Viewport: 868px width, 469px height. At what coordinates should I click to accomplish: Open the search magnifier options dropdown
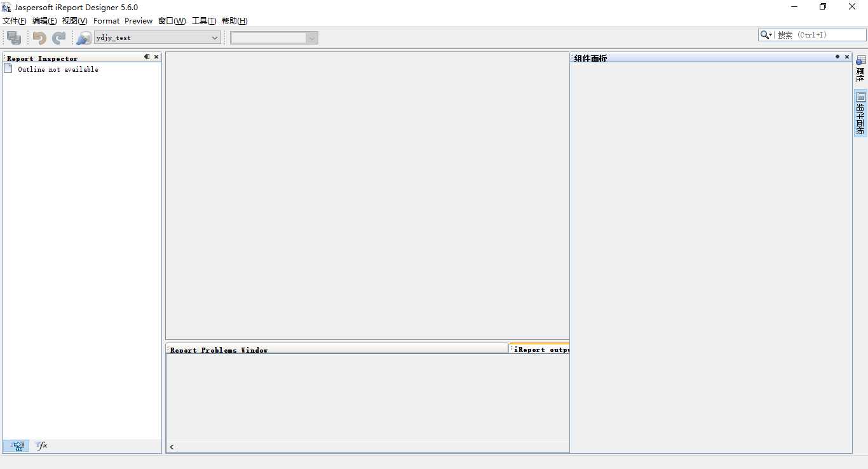tap(766, 35)
